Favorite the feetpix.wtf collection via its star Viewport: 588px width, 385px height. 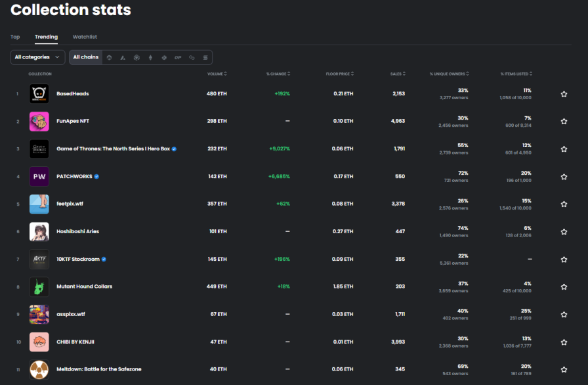click(564, 204)
